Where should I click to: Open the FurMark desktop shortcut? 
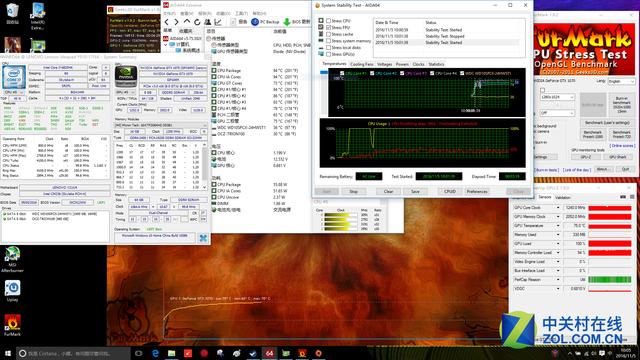tap(12, 325)
